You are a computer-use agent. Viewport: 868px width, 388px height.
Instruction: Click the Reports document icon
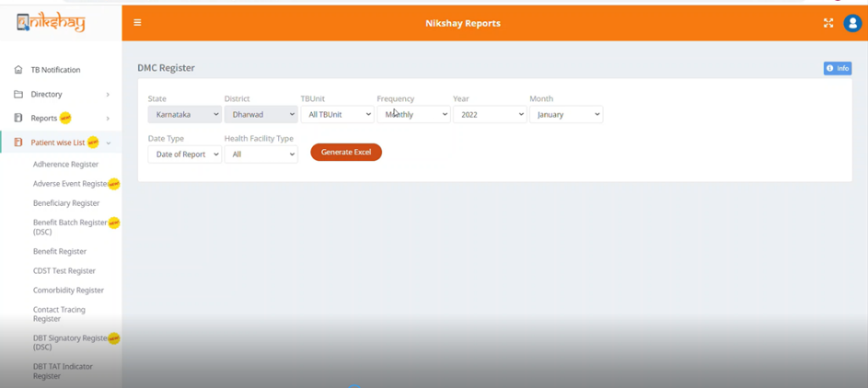tap(19, 118)
